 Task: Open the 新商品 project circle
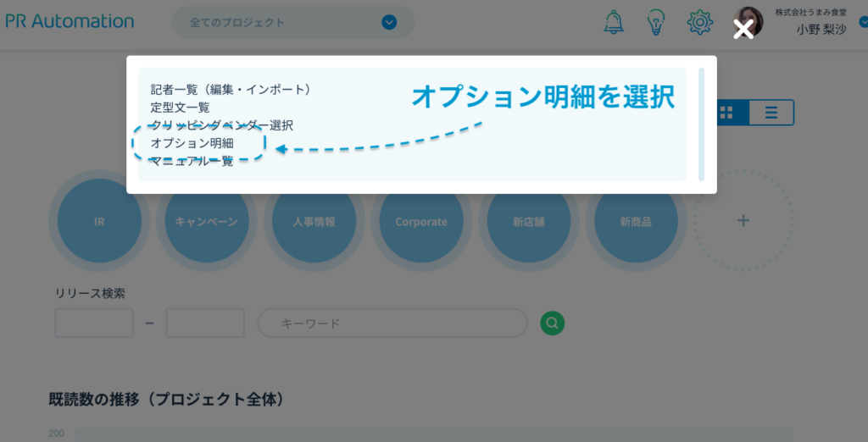tap(636, 221)
